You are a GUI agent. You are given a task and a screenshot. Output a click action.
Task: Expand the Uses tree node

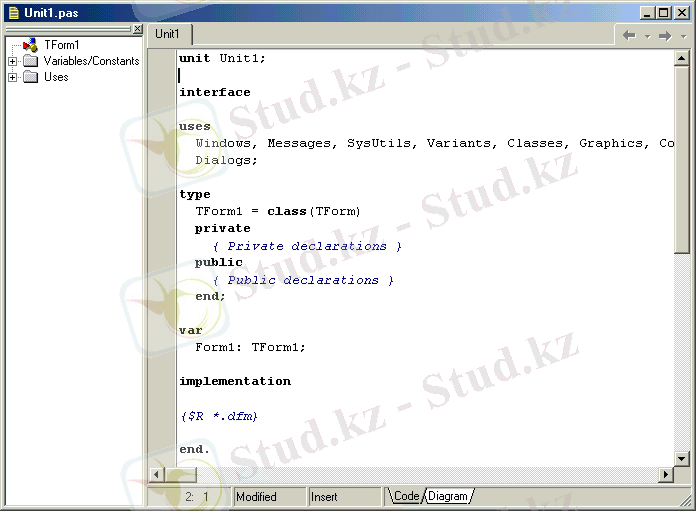pos(12,77)
